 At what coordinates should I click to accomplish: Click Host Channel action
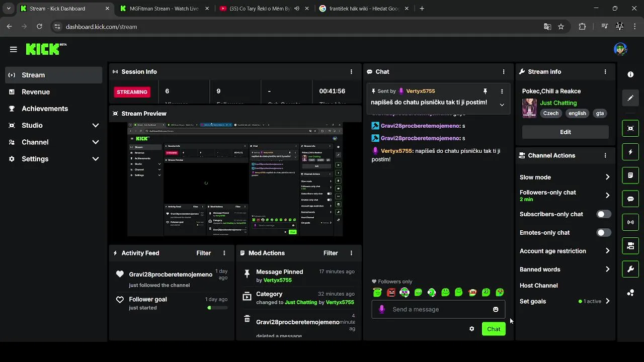[x=539, y=286]
